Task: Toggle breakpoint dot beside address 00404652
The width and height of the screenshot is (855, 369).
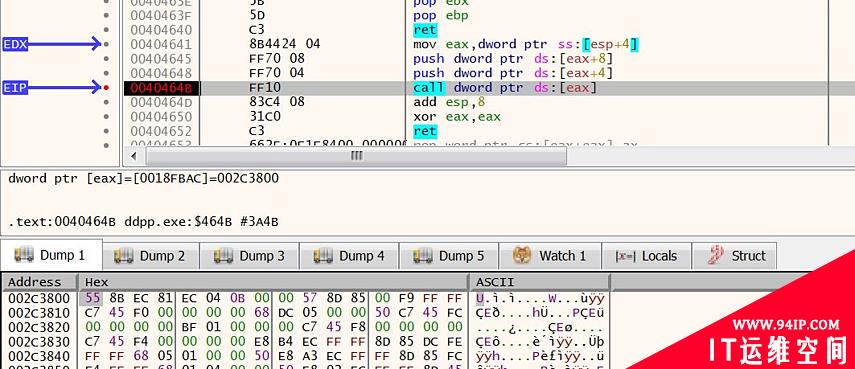Action: [x=106, y=131]
